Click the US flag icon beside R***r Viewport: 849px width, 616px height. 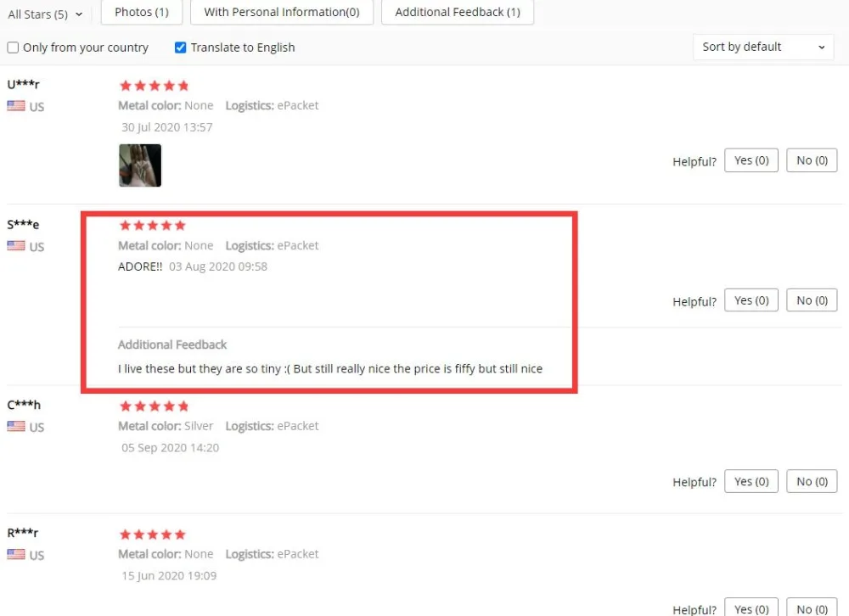(15, 554)
